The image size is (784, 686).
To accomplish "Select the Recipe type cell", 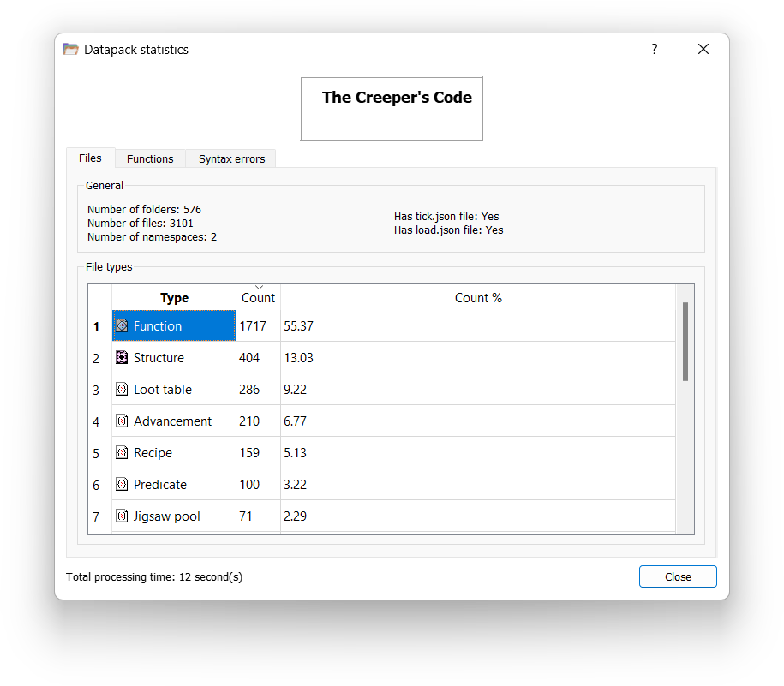I will [x=174, y=453].
